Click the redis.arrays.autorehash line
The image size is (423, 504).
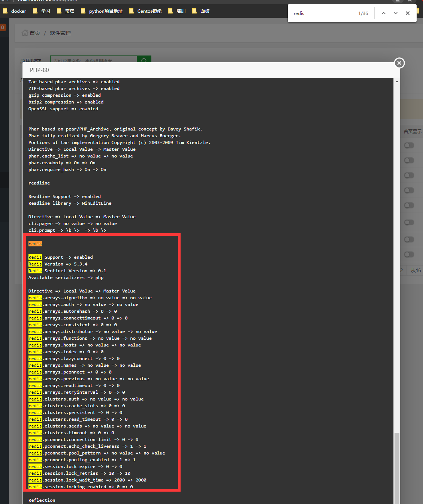pos(73,311)
